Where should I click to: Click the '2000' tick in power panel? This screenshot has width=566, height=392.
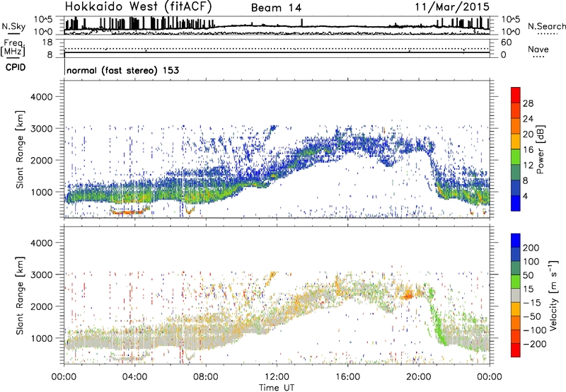[x=41, y=160]
